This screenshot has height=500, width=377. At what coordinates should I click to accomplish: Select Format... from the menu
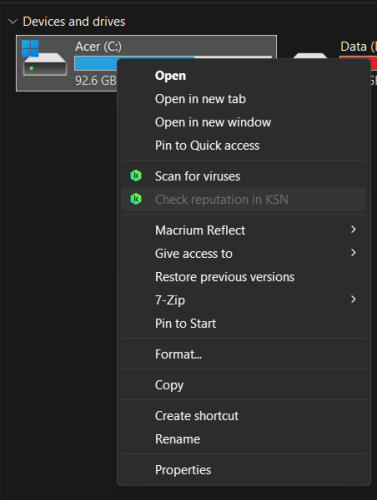click(x=244, y=354)
